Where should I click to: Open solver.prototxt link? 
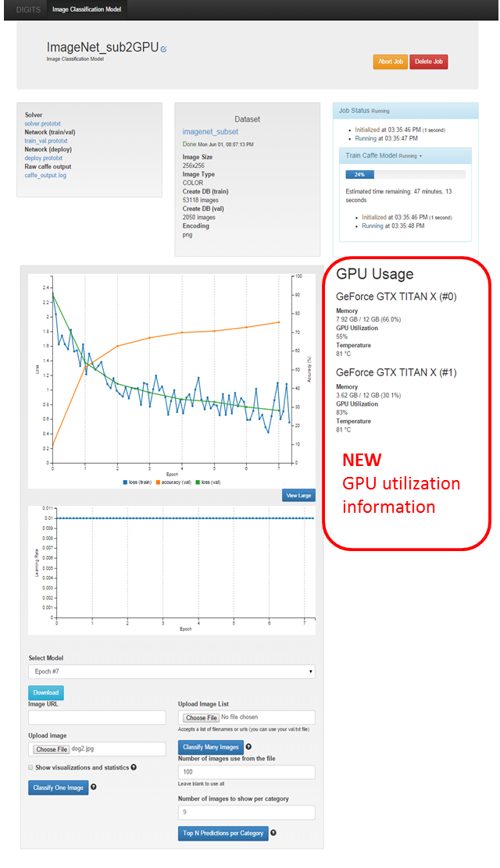(43, 123)
